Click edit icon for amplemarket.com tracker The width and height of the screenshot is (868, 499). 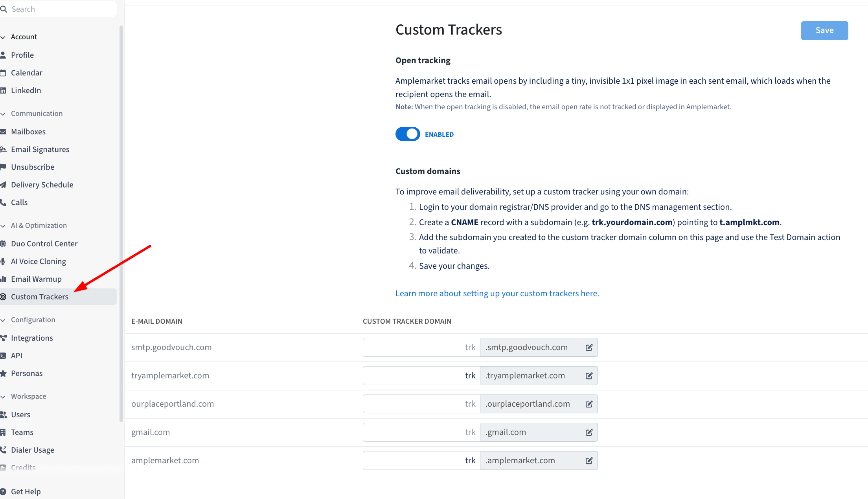(x=589, y=460)
